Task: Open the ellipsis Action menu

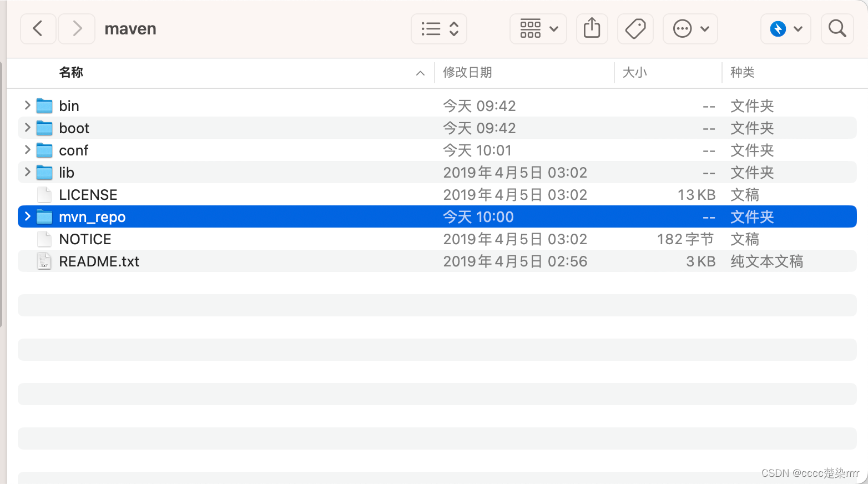Action: [x=690, y=28]
